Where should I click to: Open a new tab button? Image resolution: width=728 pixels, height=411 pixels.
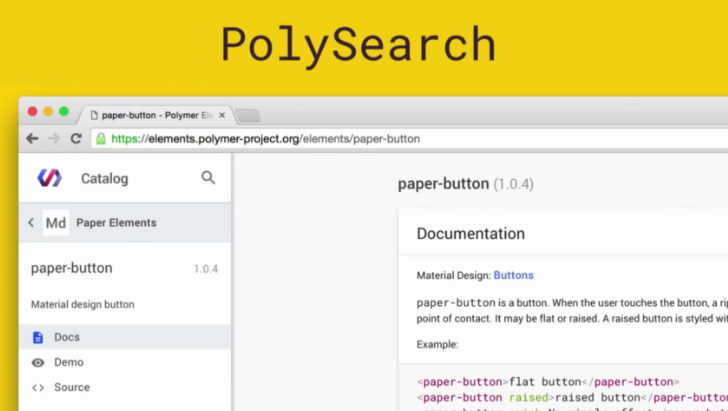click(248, 115)
